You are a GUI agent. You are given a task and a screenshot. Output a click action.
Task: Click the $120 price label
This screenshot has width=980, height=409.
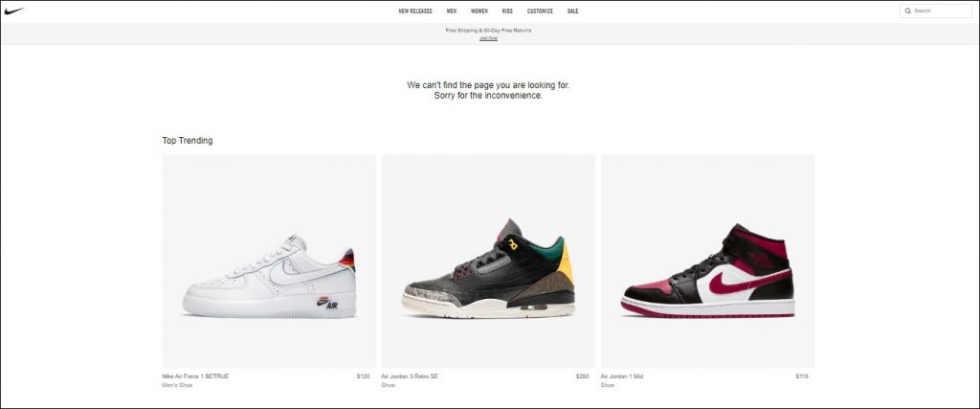point(363,376)
